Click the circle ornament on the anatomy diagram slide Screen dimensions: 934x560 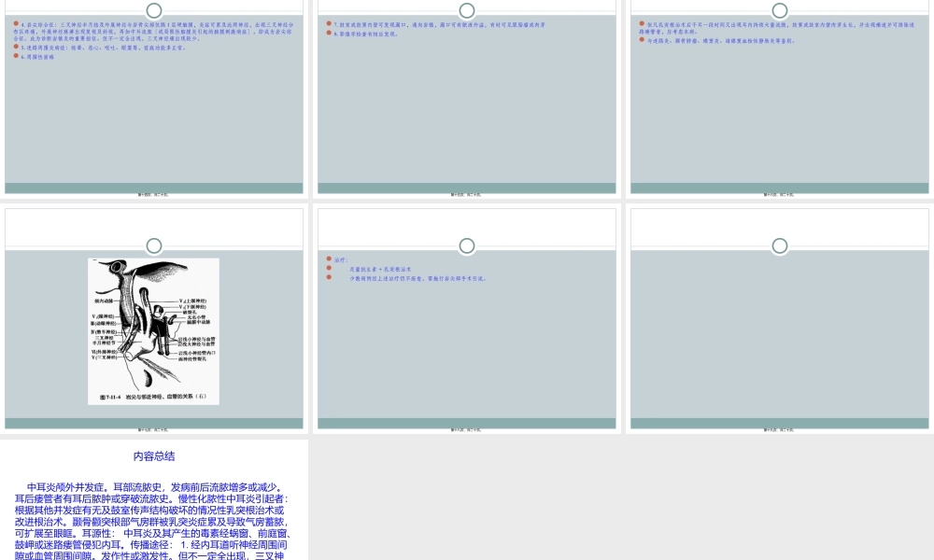click(x=154, y=245)
